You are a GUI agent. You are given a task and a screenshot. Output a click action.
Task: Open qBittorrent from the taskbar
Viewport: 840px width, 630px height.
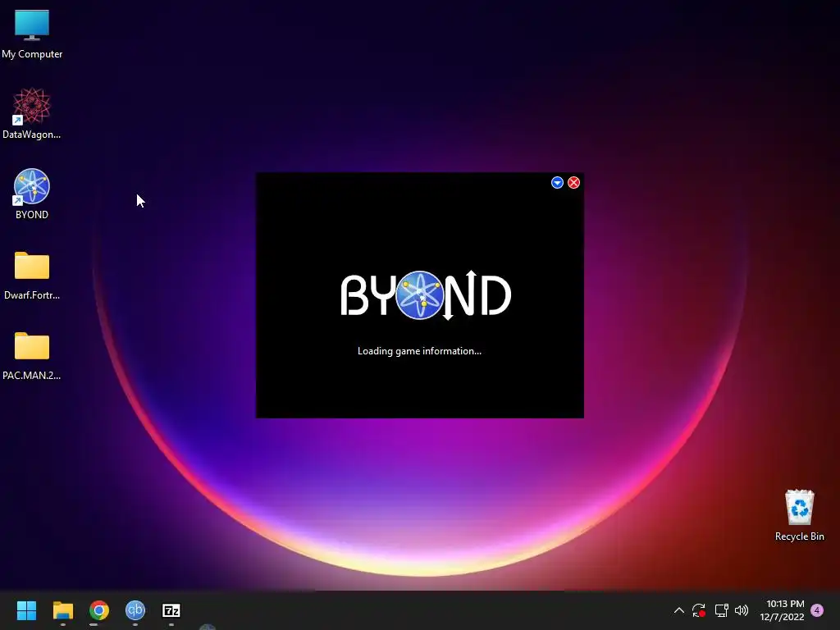pyautogui.click(x=135, y=610)
